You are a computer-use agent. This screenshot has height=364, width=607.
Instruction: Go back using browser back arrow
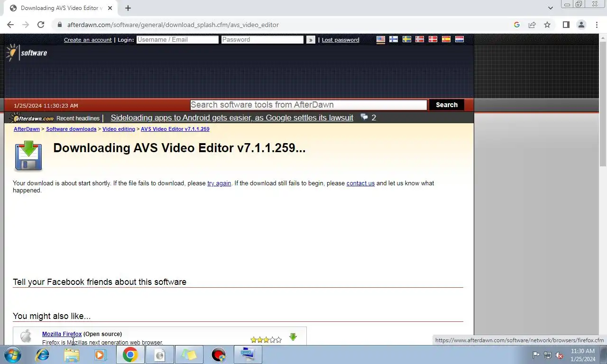[10, 25]
